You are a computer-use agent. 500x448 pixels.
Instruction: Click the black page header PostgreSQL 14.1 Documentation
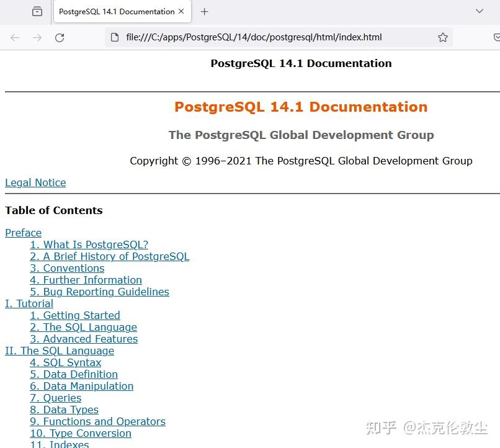301,63
